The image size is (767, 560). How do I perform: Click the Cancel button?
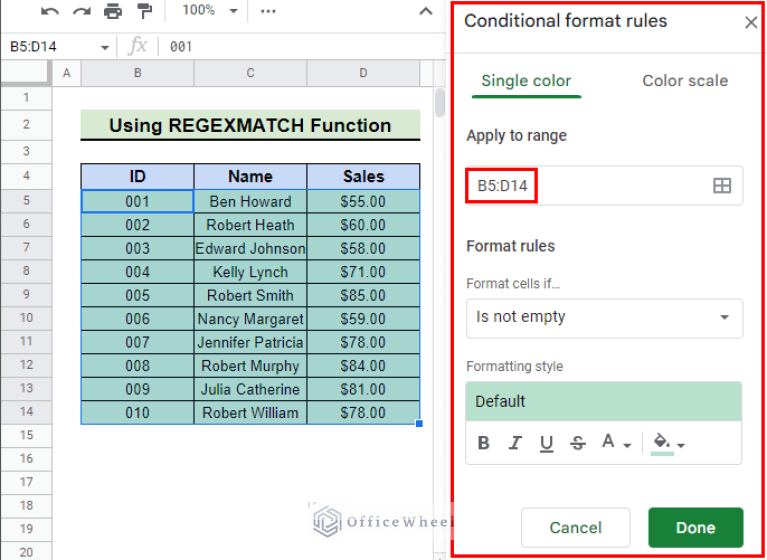point(576,527)
